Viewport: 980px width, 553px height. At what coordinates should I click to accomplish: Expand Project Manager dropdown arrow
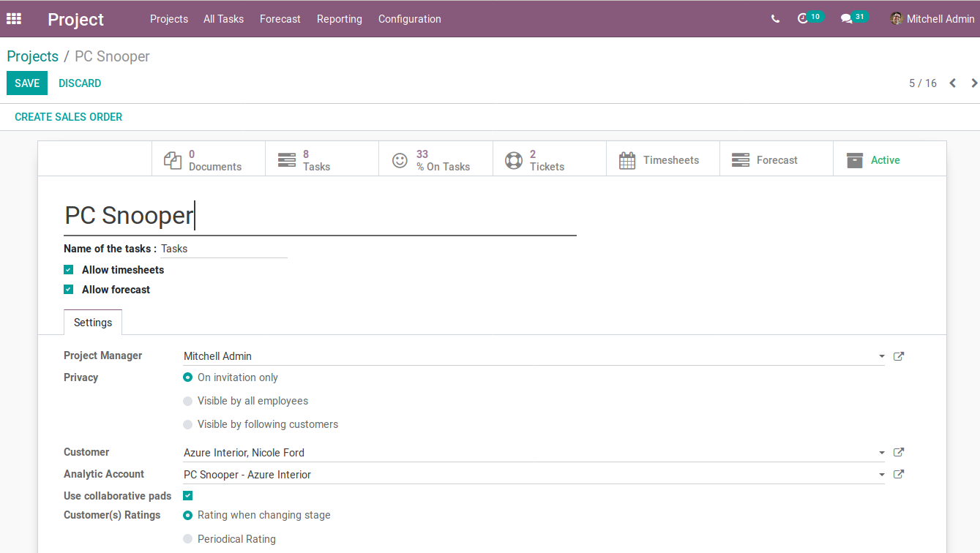click(x=881, y=357)
